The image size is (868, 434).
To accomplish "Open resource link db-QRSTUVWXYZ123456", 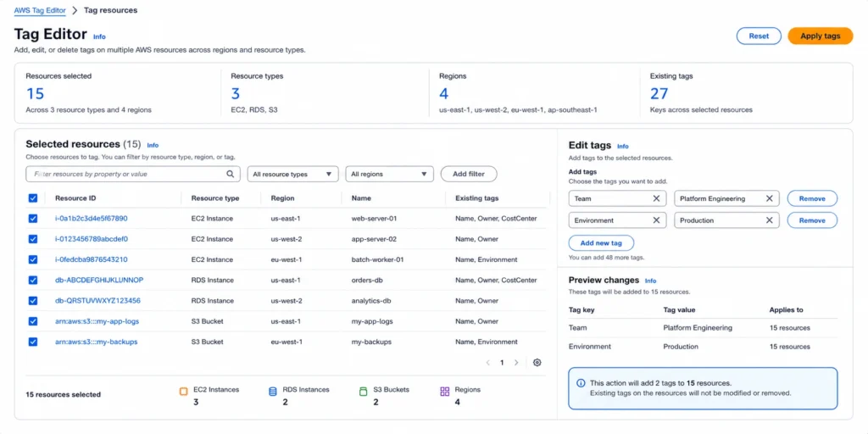I will (x=98, y=301).
